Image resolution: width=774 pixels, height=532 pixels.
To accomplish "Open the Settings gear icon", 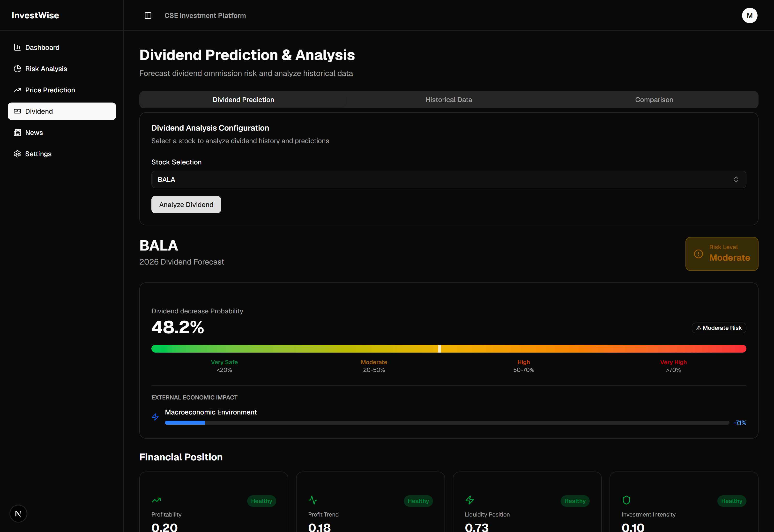I will [17, 154].
